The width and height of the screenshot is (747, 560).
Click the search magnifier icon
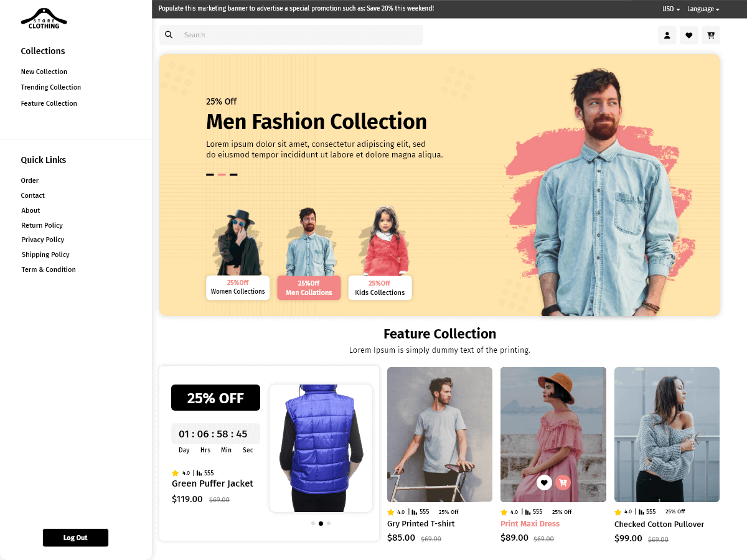[169, 34]
